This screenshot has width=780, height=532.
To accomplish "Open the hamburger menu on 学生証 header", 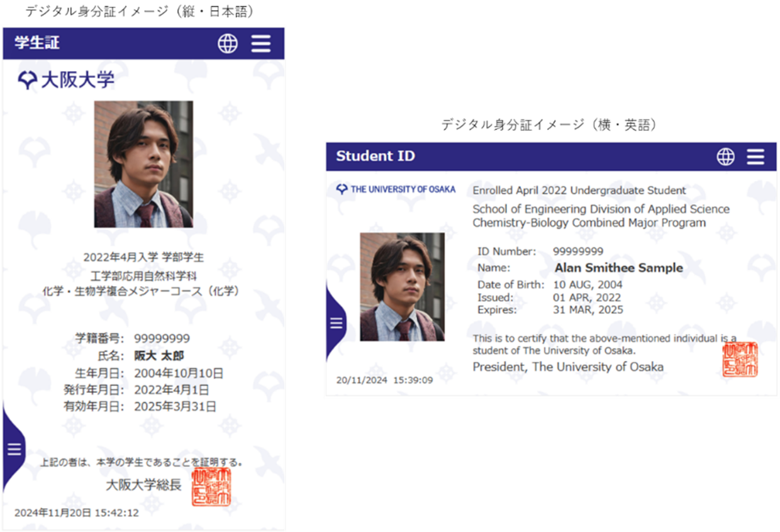I will 260,43.
